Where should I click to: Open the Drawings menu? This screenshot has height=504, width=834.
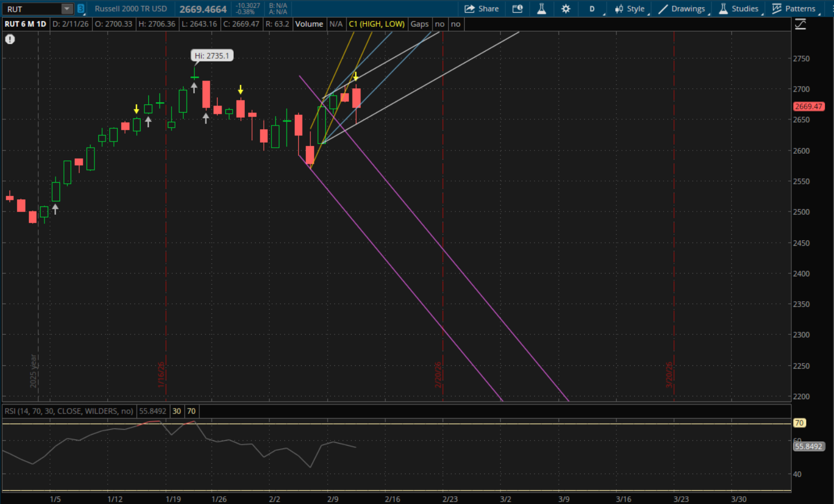682,9
